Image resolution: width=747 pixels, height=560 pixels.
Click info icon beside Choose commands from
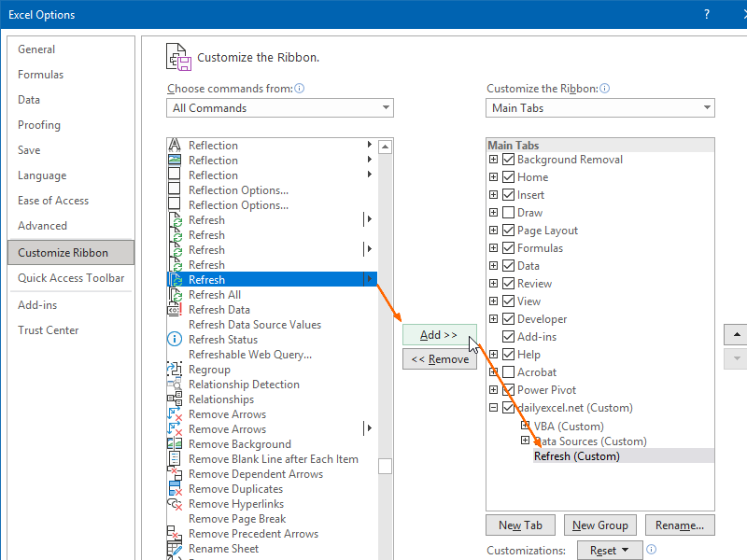299,88
